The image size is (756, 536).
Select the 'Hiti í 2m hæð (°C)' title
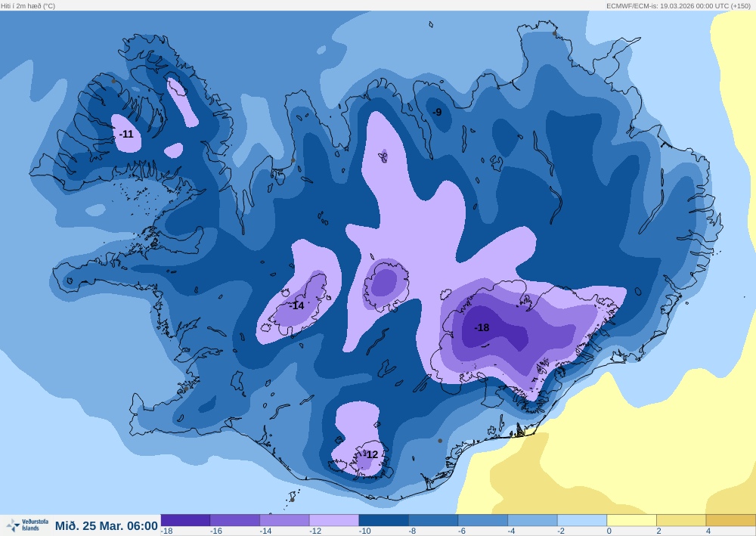[x=28, y=6]
